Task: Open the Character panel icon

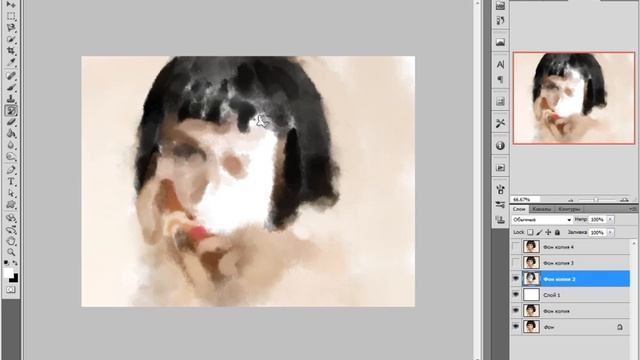Action: click(x=500, y=64)
